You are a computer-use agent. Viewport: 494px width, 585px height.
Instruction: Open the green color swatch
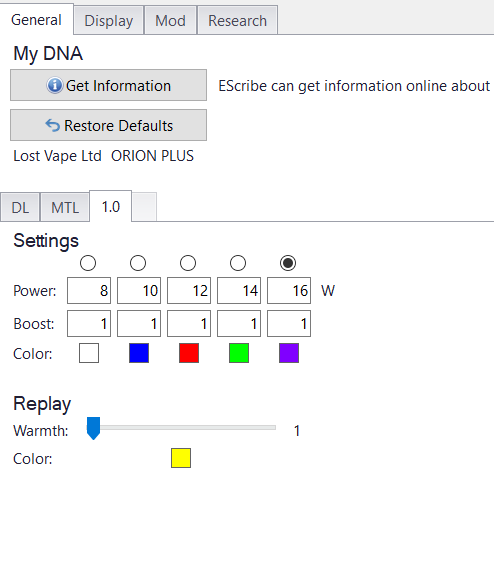[x=239, y=353]
